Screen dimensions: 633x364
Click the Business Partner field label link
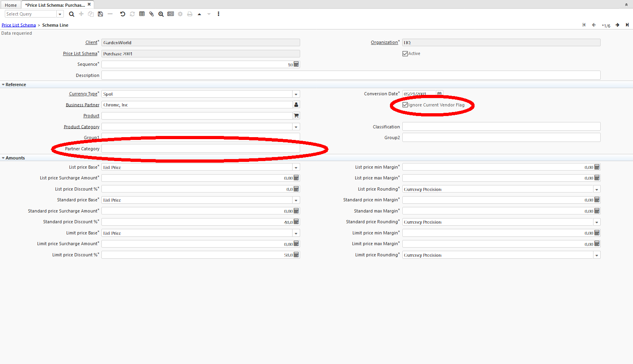83,105
